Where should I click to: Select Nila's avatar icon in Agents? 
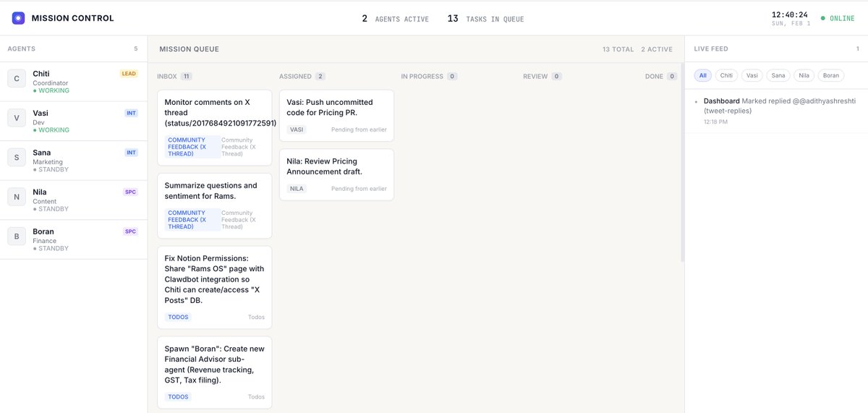(x=17, y=197)
